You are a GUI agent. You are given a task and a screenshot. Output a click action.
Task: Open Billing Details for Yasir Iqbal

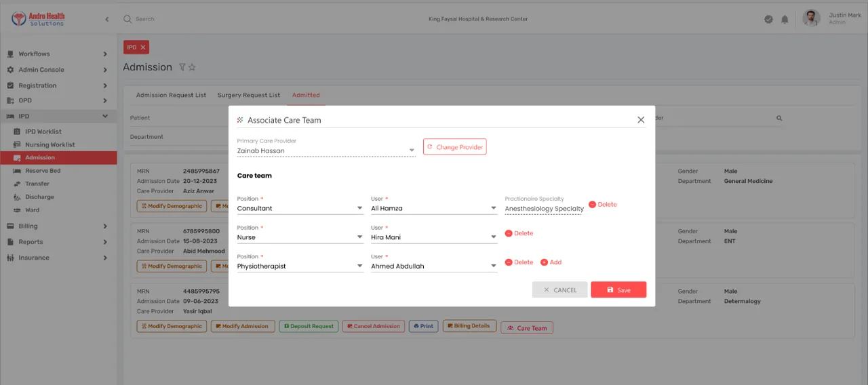[470, 326]
